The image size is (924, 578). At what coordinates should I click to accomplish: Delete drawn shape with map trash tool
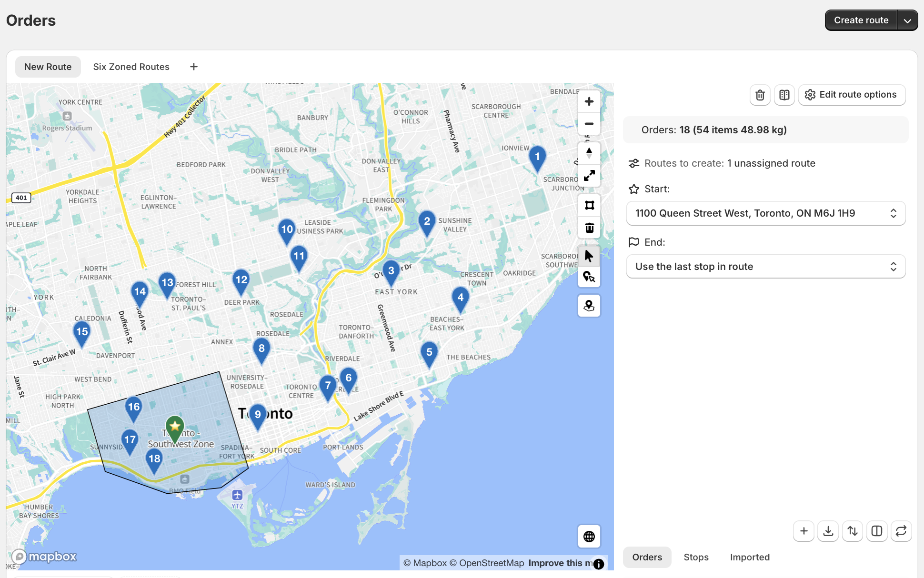589,228
